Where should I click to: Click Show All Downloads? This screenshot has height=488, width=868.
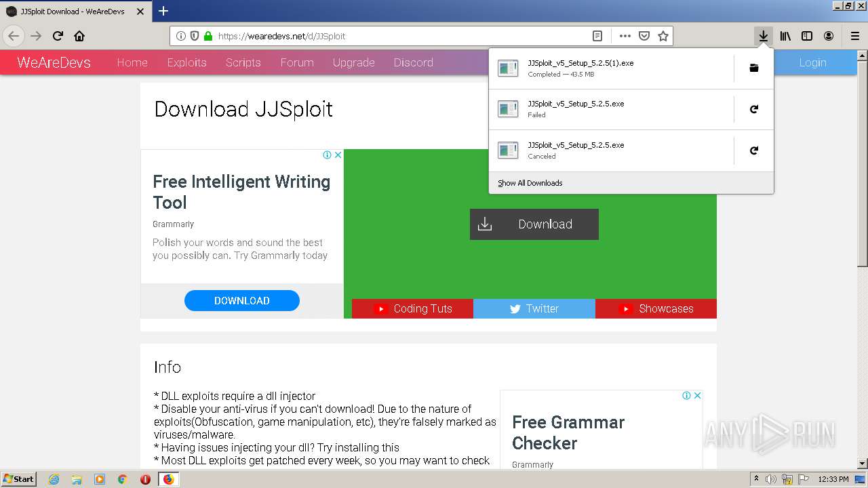pyautogui.click(x=530, y=183)
